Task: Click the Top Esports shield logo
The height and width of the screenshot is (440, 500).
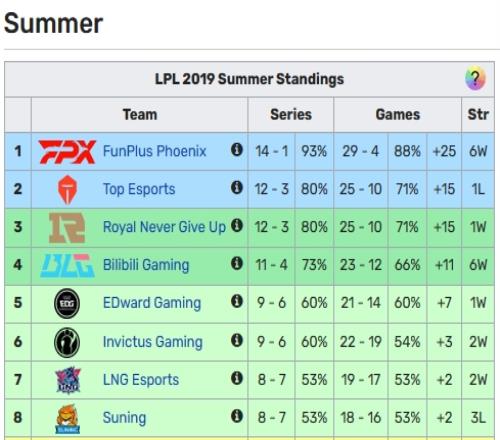Action: coord(67,190)
